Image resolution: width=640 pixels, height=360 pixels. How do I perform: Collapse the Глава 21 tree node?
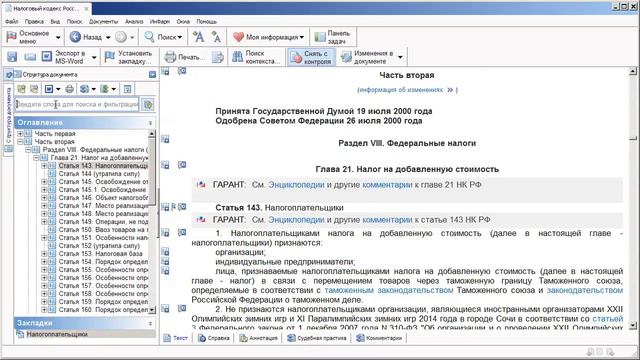click(36, 158)
